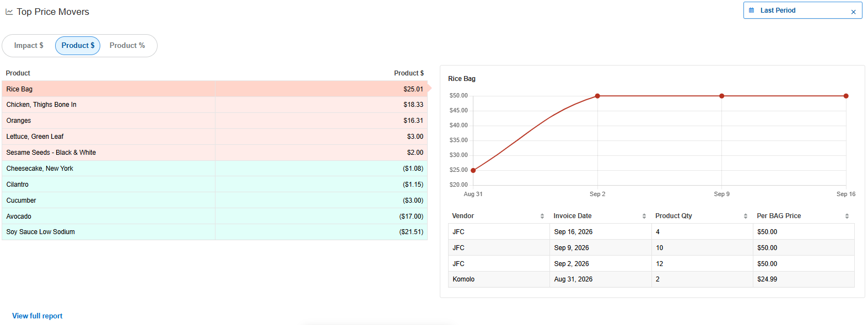868x325 pixels.
Task: Click the Sep 9 chart data point
Action: pyautogui.click(x=722, y=96)
